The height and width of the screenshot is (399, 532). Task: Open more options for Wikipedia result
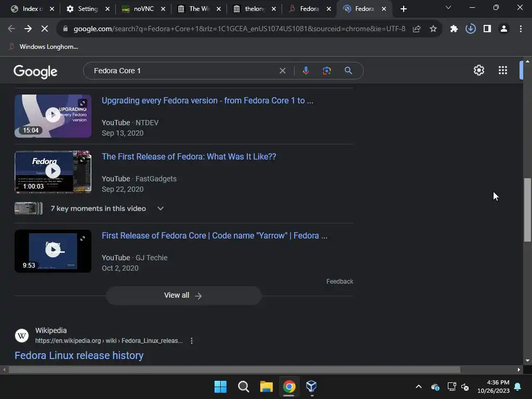192,341
